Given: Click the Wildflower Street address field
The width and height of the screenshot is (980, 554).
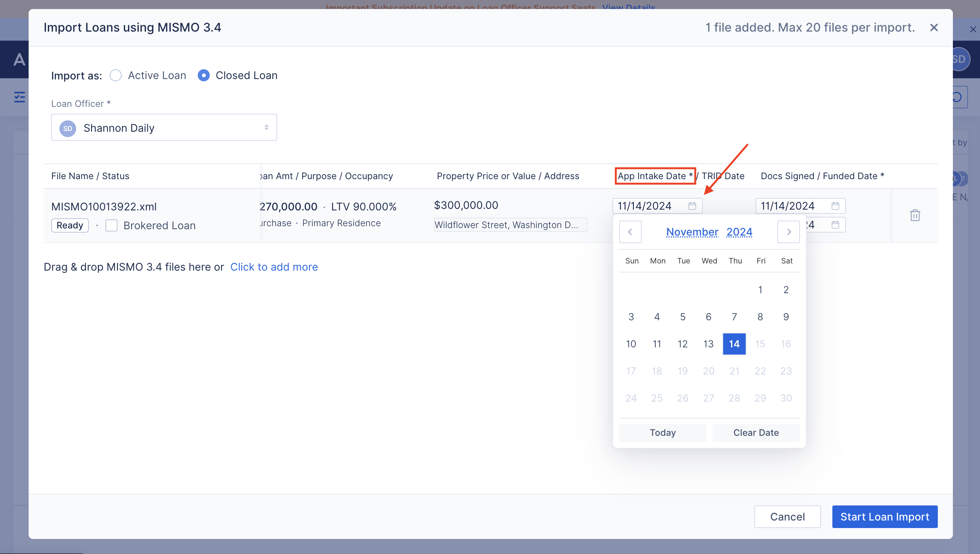Looking at the screenshot, I should (510, 225).
